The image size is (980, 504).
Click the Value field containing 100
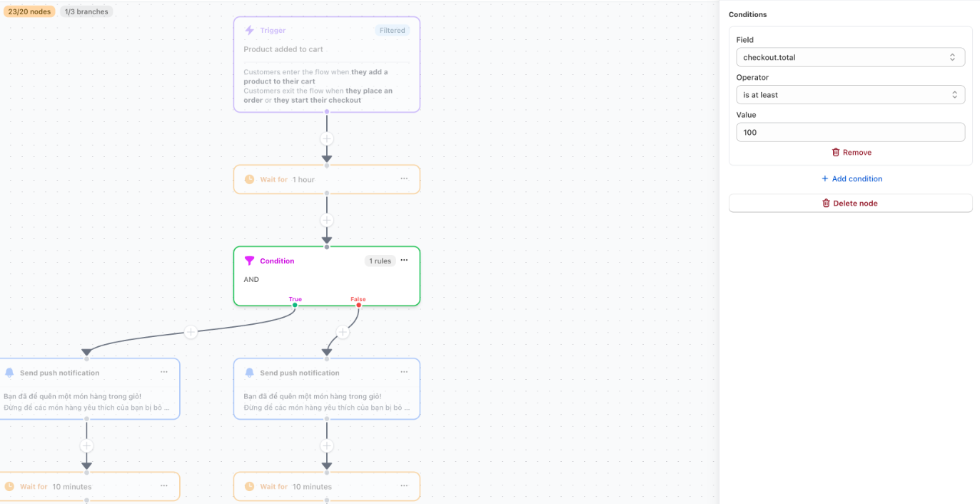(850, 132)
